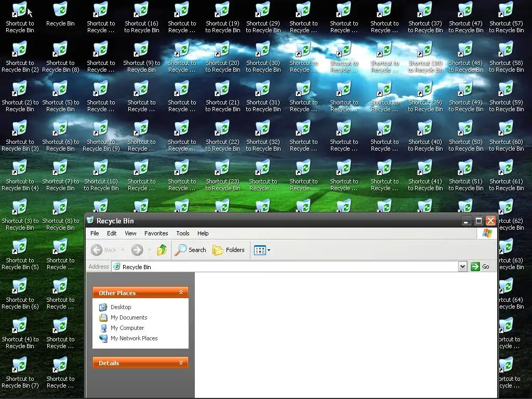Open the My Documents link
This screenshot has height=399, width=532.
(123, 317)
